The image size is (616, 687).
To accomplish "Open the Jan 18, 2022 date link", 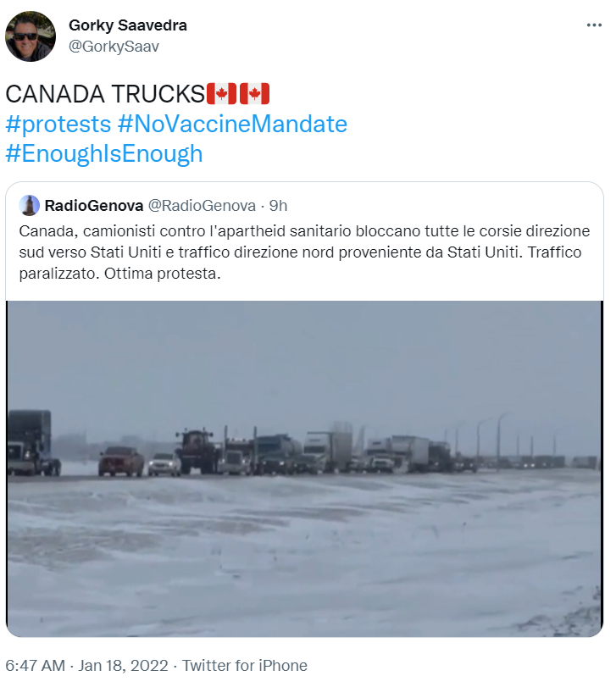I will (123, 666).
